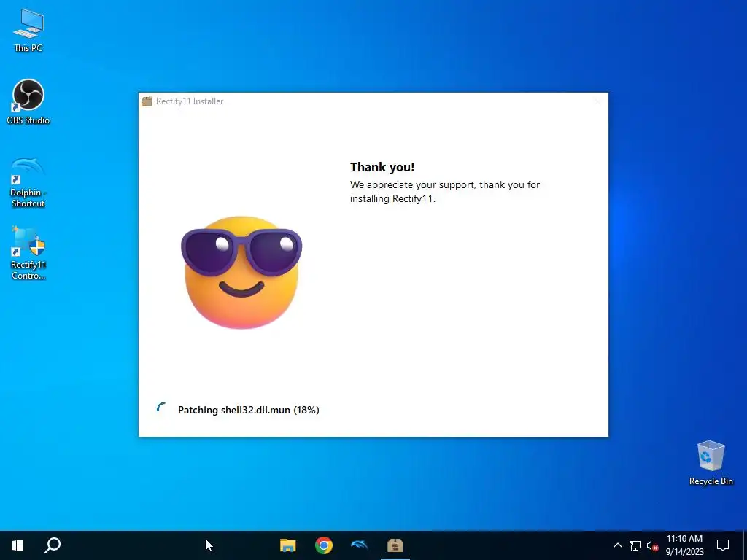Image resolution: width=747 pixels, height=560 pixels.
Task: Open File Explorer from the taskbar
Action: pyautogui.click(x=287, y=545)
